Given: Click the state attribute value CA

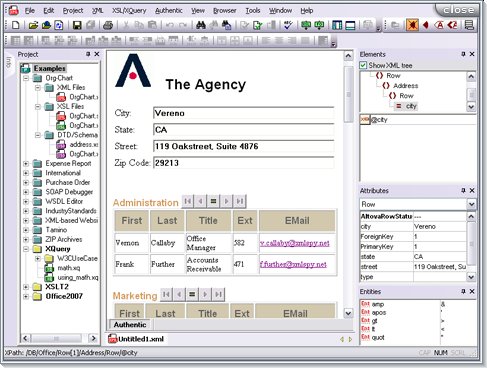Looking at the screenshot, I should (440, 257).
